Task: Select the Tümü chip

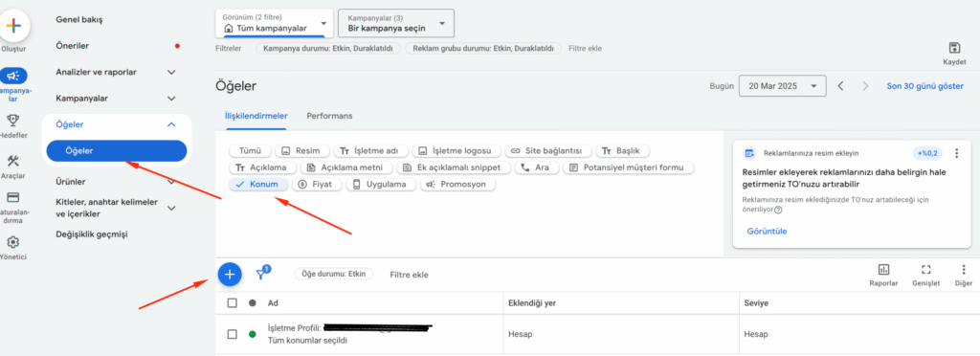Action: coord(250,150)
